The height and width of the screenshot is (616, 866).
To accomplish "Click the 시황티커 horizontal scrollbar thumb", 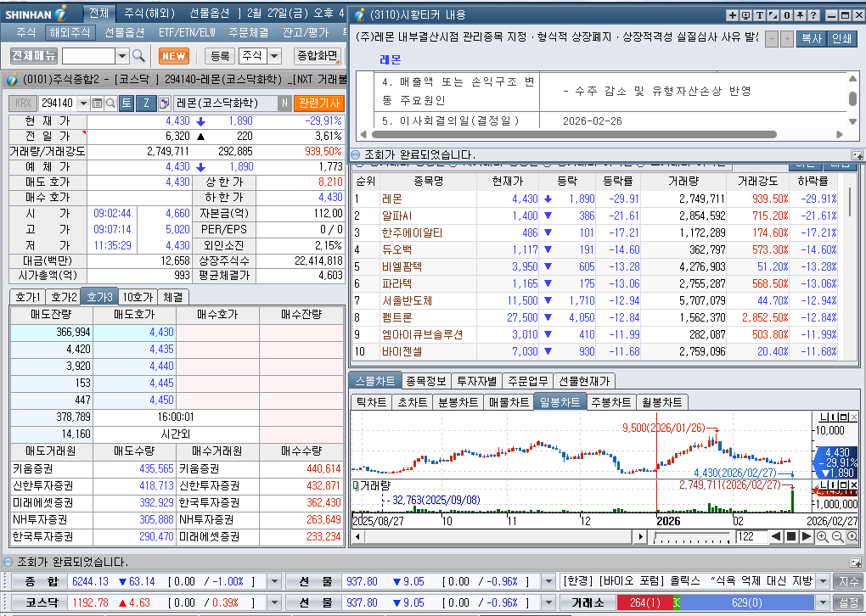I will coord(575,134).
